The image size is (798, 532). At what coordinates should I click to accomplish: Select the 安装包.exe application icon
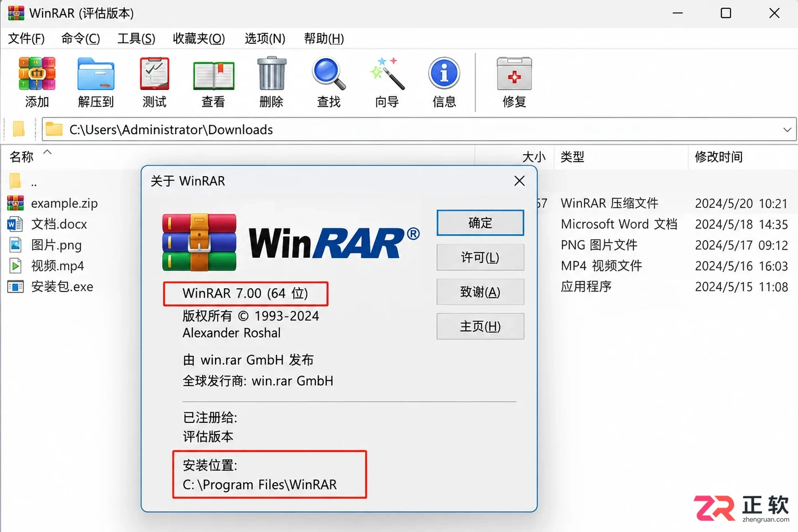(16, 287)
